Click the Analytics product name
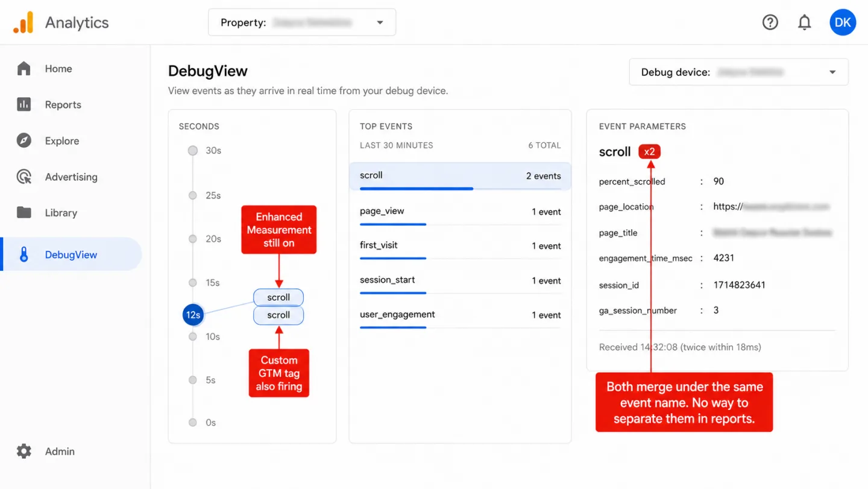Viewport: 868px width, 489px height. 77,23
